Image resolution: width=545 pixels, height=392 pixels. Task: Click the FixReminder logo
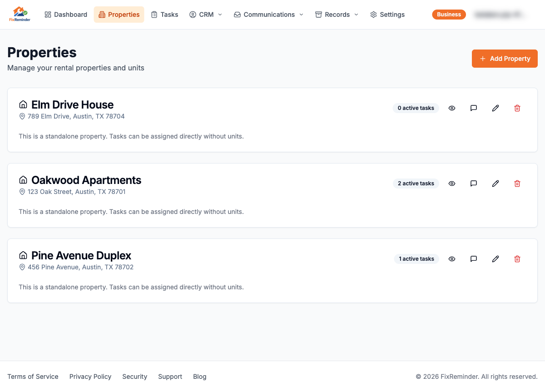(20, 14)
